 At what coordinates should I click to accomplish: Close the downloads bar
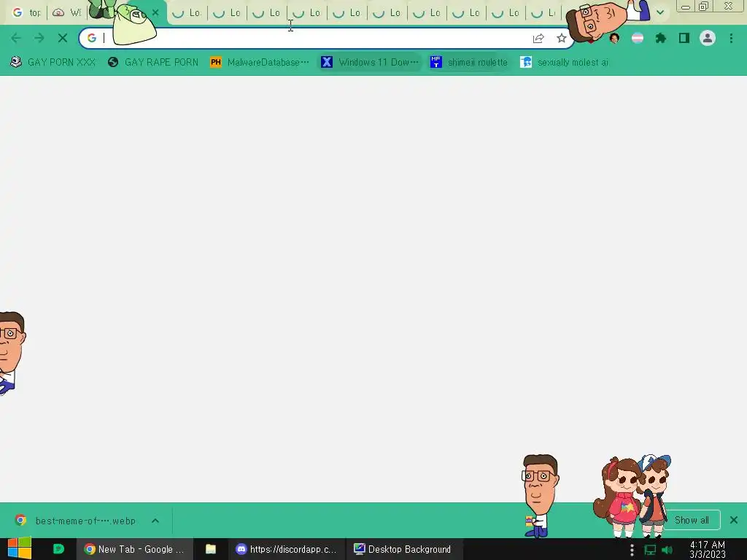tap(734, 520)
